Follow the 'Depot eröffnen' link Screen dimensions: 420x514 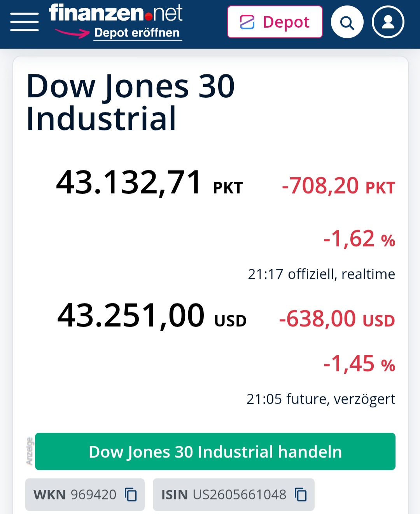click(137, 33)
